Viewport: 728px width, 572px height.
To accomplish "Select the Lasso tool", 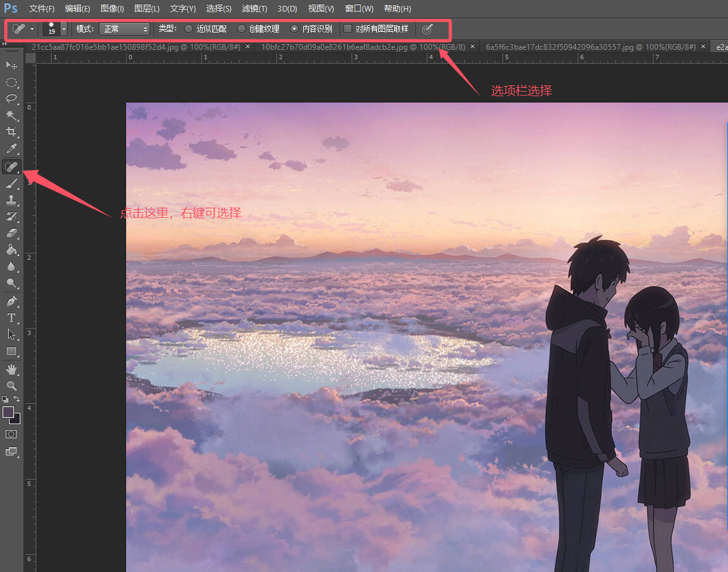I will click(11, 99).
